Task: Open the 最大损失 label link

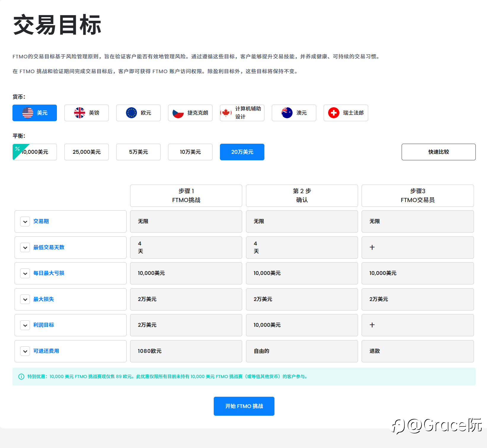Action: pyautogui.click(x=44, y=299)
